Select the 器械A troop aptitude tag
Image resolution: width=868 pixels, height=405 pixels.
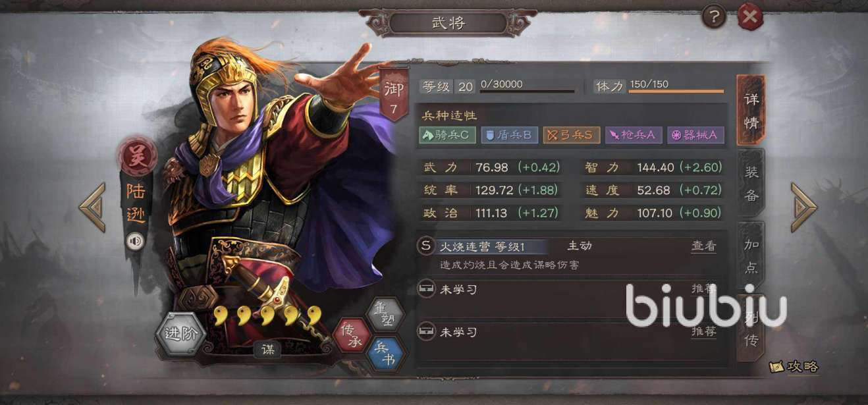696,135
